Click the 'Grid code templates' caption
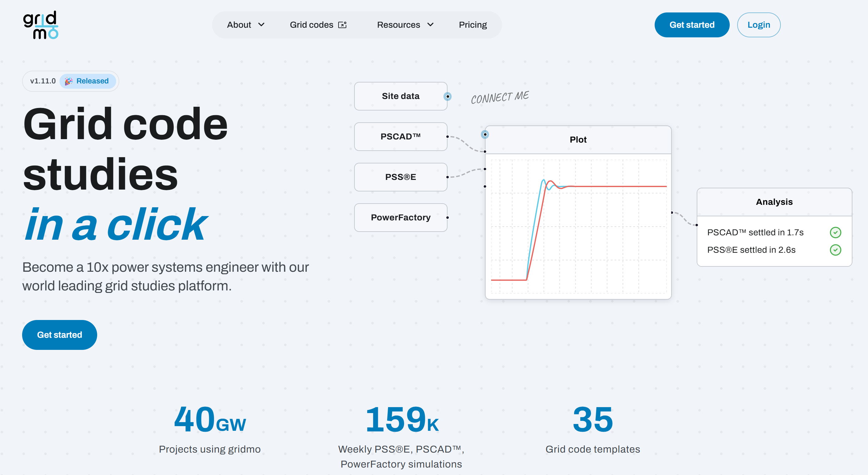Viewport: 868px width, 475px height. [x=593, y=449]
